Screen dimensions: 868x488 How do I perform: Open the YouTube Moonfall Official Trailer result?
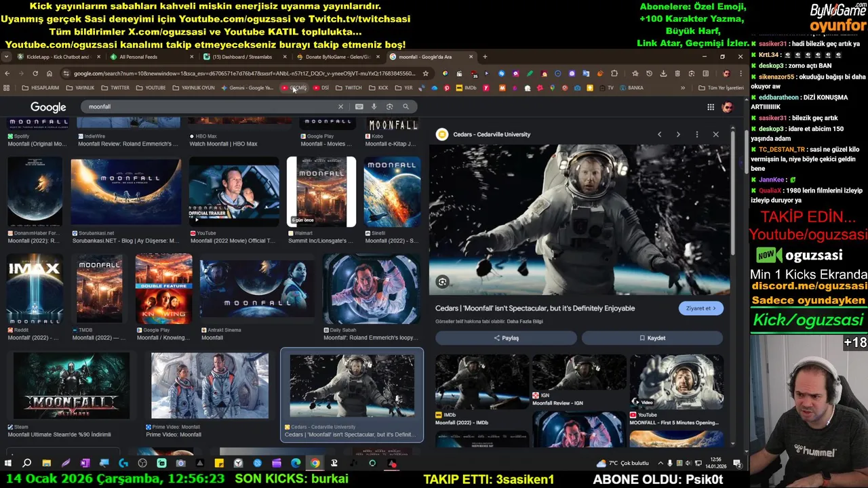coord(234,192)
